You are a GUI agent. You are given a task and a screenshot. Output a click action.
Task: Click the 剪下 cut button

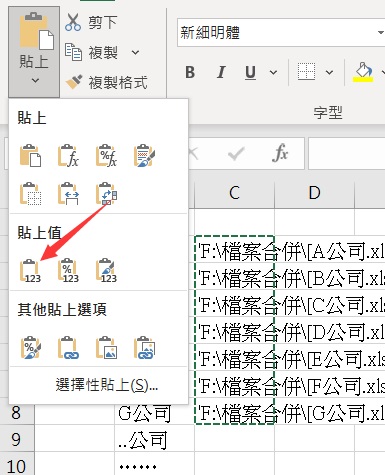pyautogui.click(x=91, y=22)
